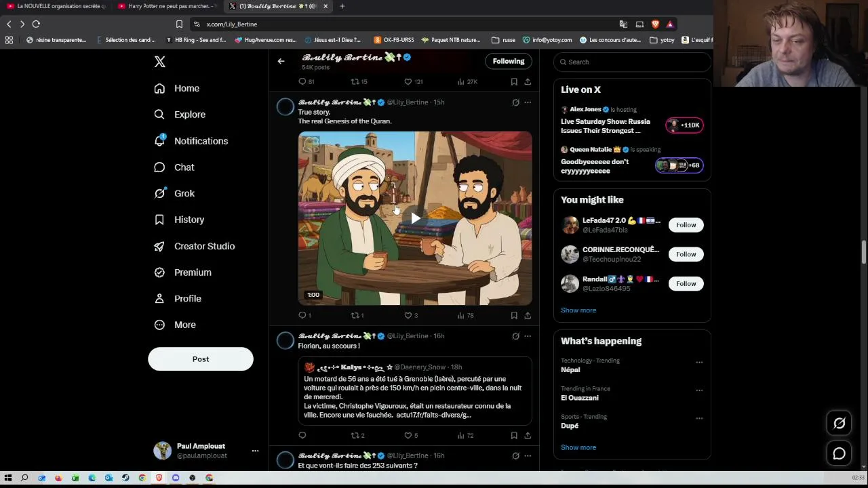The image size is (868, 488).
Task: Open a new browser tab
Action: point(342,6)
